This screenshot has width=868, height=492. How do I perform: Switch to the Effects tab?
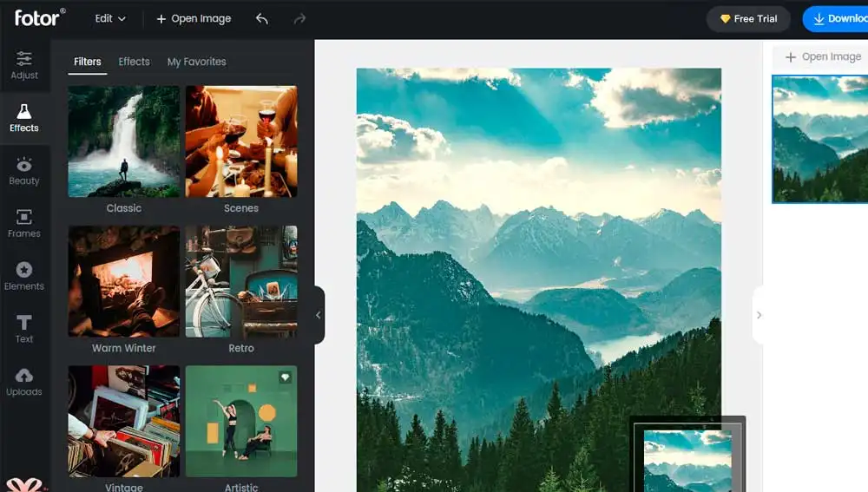pos(134,62)
